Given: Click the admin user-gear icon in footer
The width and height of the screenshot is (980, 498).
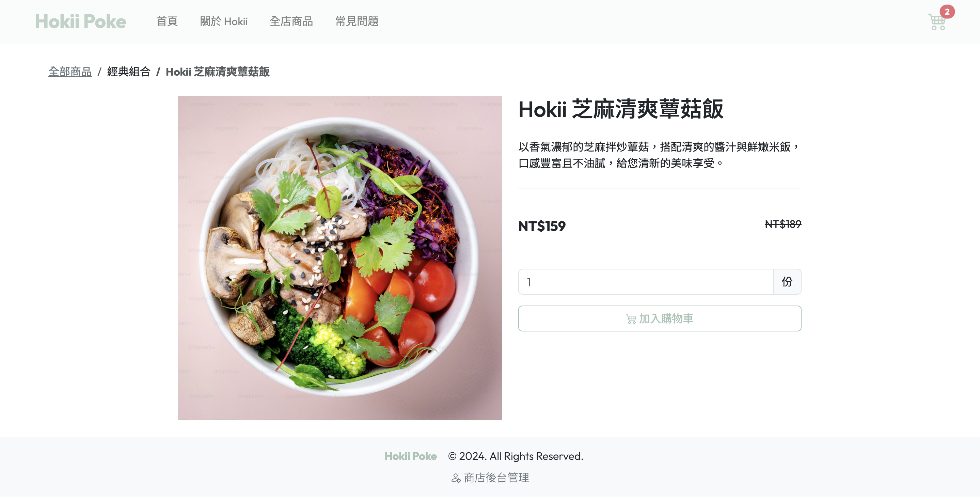Looking at the screenshot, I should point(456,478).
